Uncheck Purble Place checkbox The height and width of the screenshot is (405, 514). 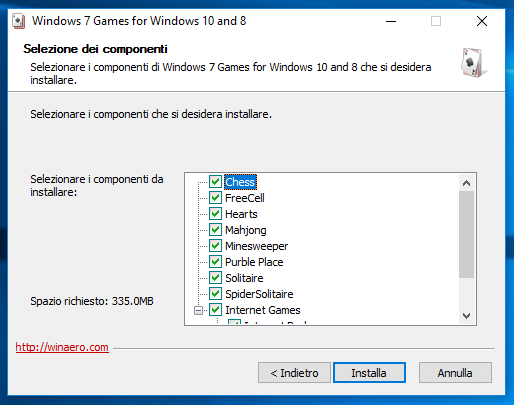pos(215,262)
